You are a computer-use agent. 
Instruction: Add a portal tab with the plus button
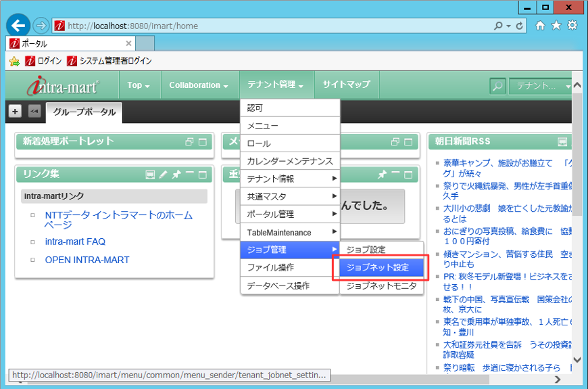coord(15,112)
